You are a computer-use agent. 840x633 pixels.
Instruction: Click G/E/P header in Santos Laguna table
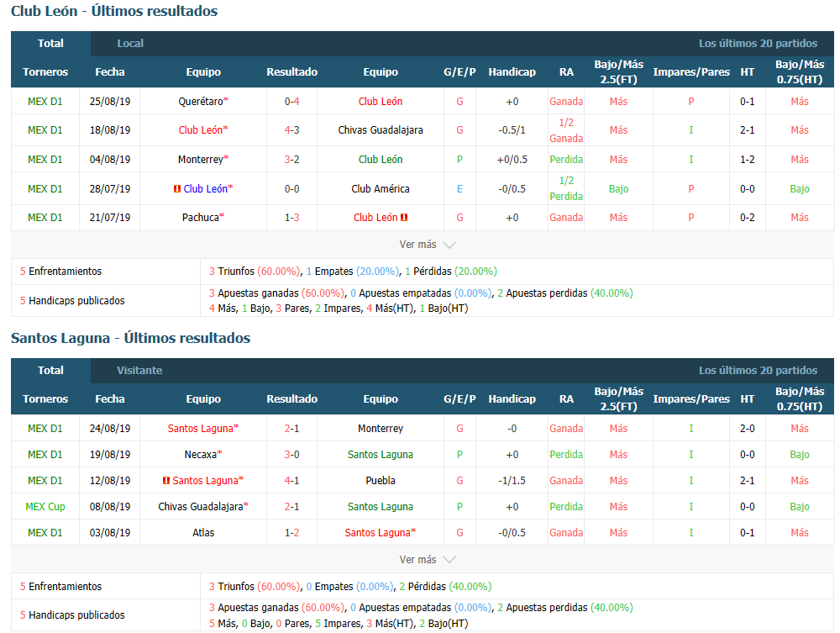click(x=459, y=399)
